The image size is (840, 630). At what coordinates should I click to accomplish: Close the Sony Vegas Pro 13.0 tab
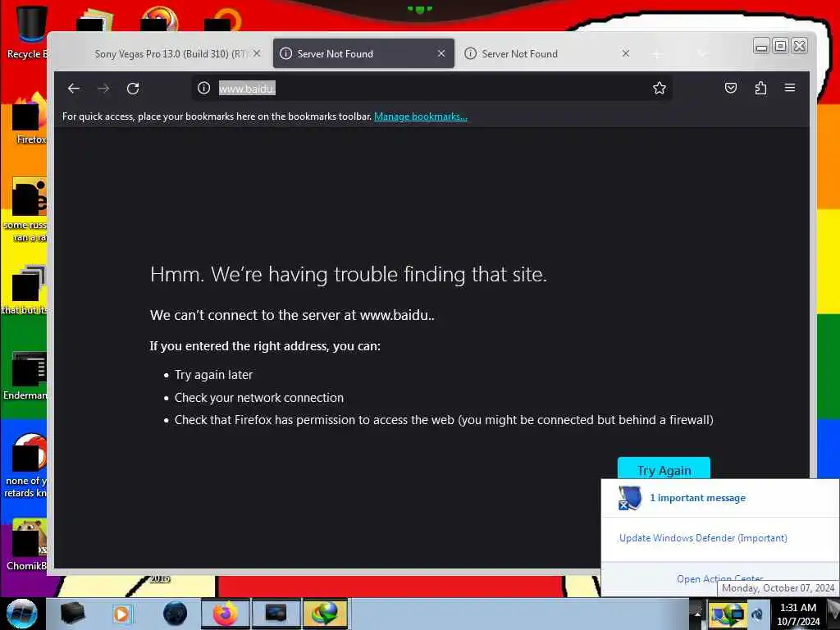[257, 53]
